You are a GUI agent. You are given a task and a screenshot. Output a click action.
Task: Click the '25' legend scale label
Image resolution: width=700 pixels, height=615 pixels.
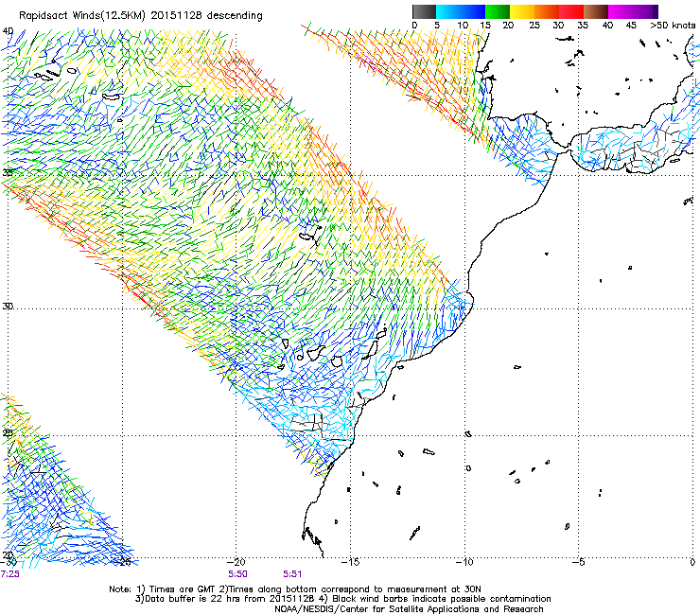point(534,25)
